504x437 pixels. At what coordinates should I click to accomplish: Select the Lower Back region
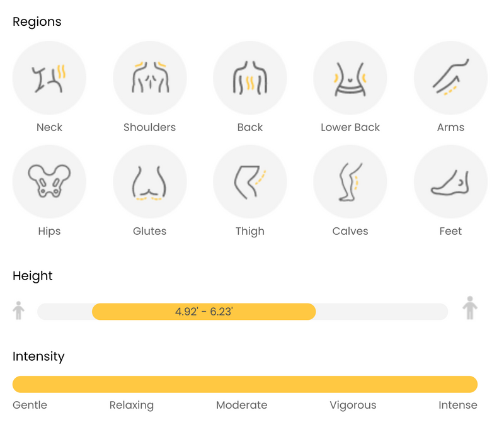click(x=350, y=77)
